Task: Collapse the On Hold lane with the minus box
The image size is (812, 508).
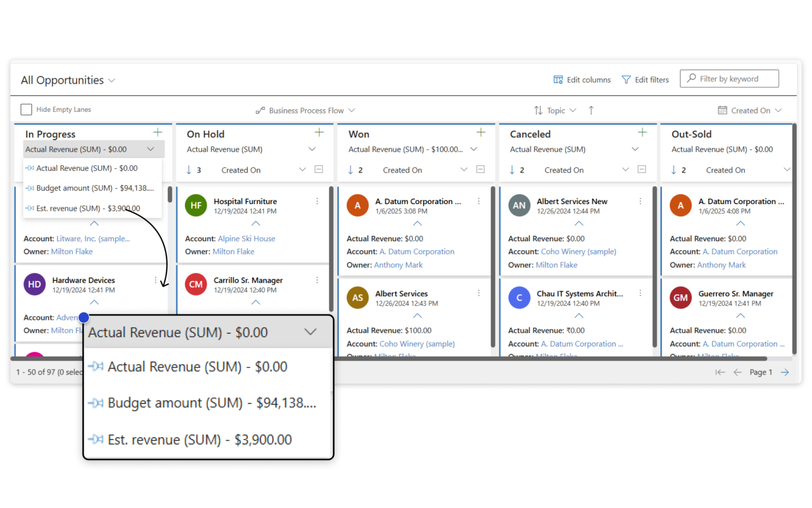Action: tap(319, 169)
